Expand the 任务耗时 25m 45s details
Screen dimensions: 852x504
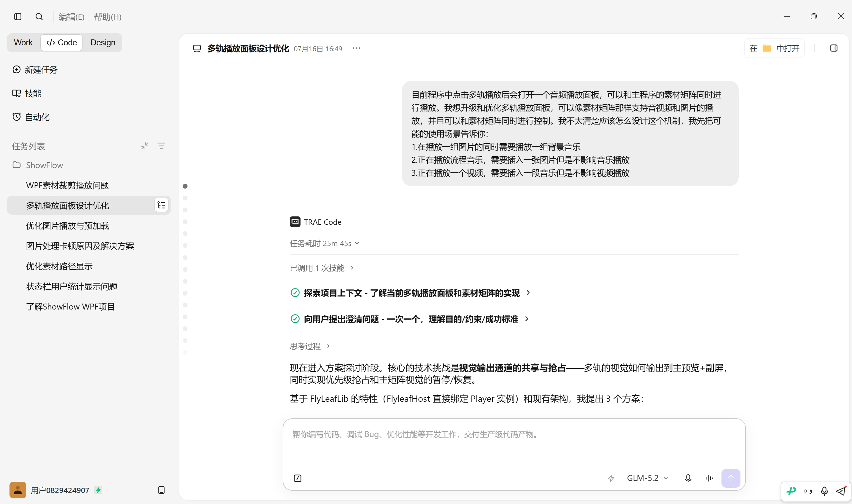[x=325, y=243]
